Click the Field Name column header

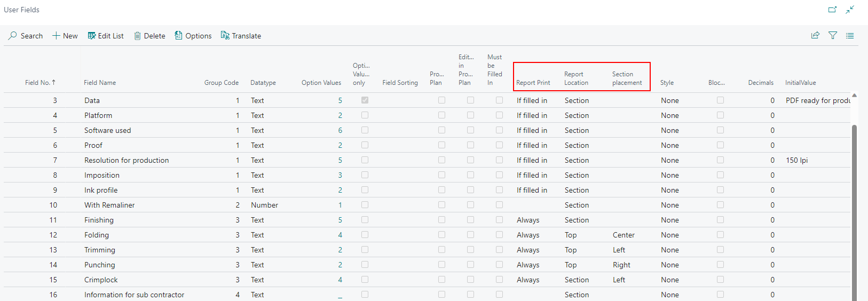click(100, 83)
